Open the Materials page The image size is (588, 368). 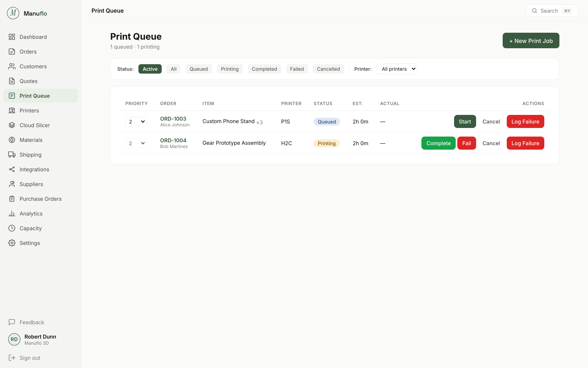coord(41,140)
